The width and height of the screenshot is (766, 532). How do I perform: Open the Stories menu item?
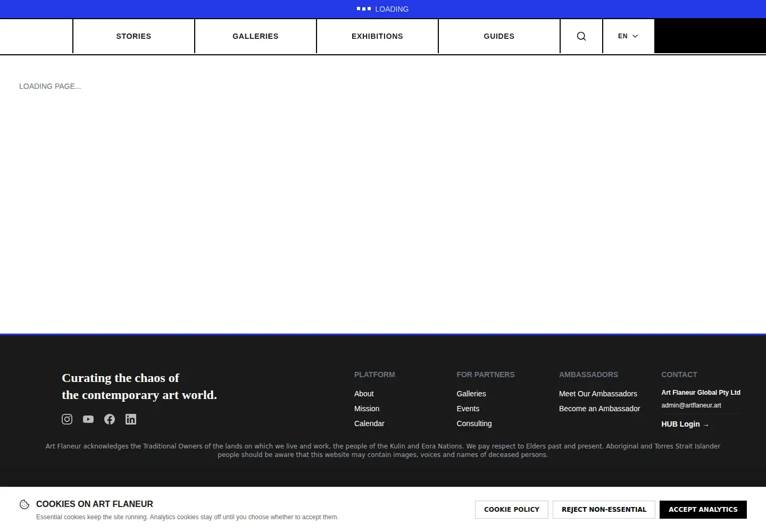click(x=134, y=36)
